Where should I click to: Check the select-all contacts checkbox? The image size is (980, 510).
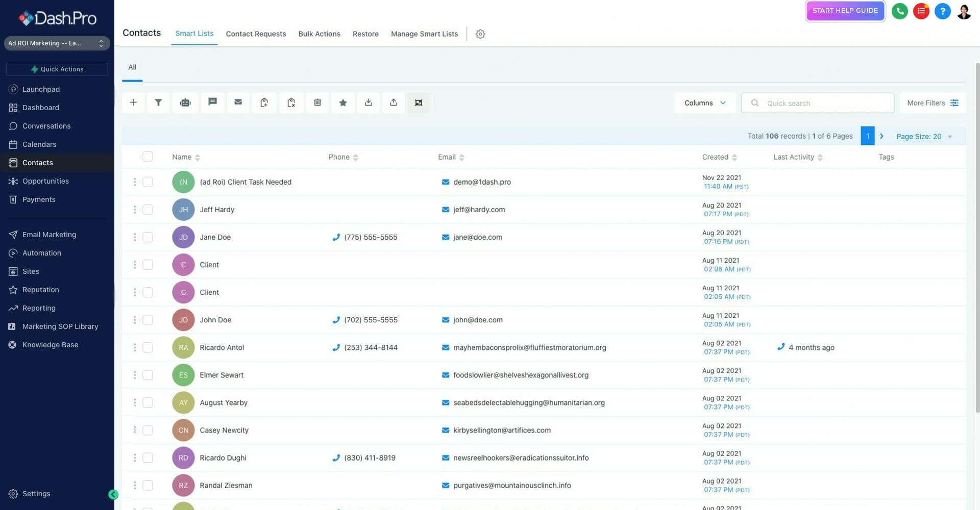point(148,157)
